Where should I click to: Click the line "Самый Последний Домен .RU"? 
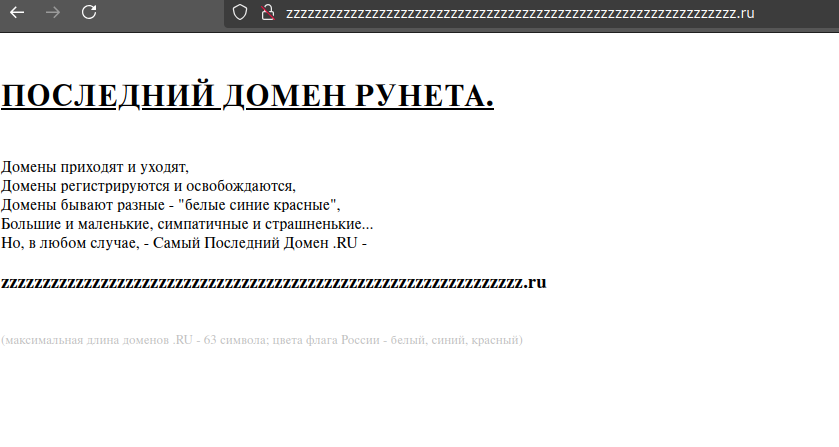[184, 243]
